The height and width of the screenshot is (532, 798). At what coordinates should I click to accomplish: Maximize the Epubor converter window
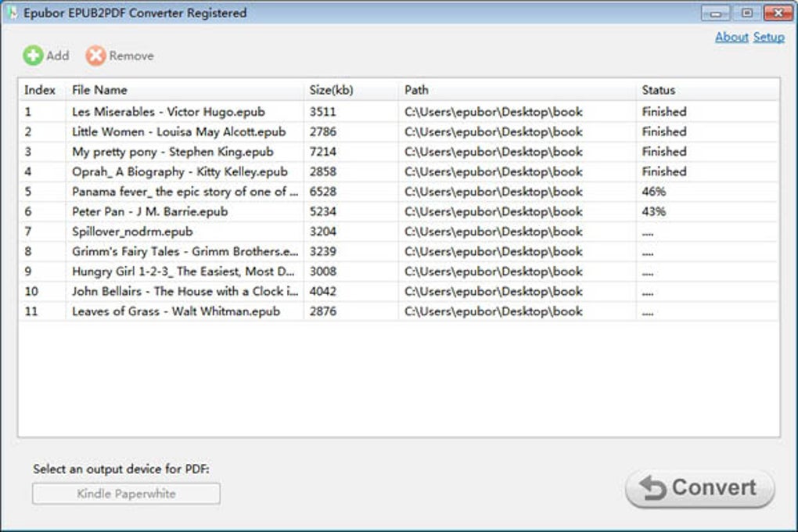[746, 13]
